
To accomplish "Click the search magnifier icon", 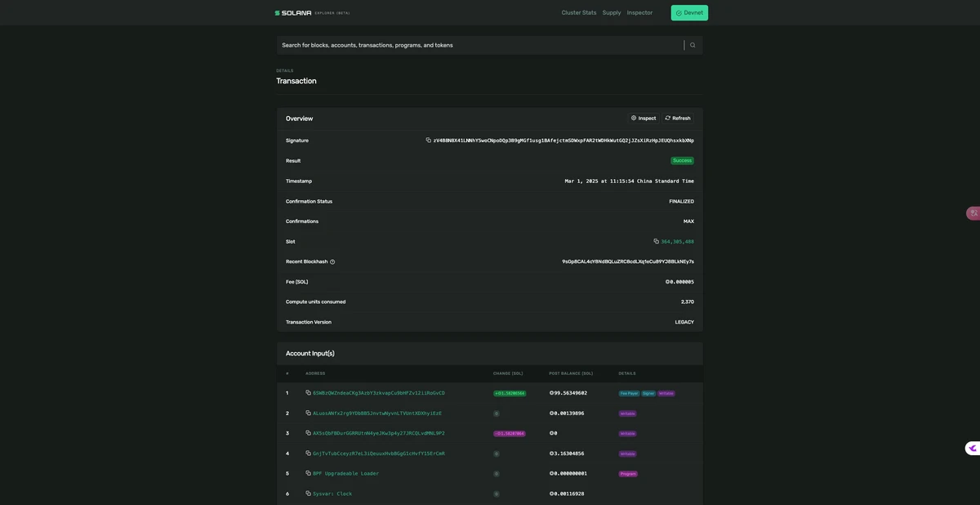I will pos(693,45).
